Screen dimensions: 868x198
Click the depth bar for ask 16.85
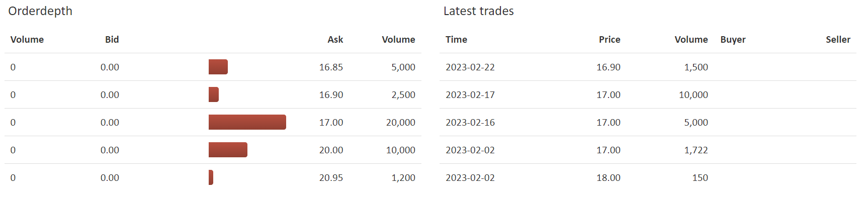tap(218, 67)
